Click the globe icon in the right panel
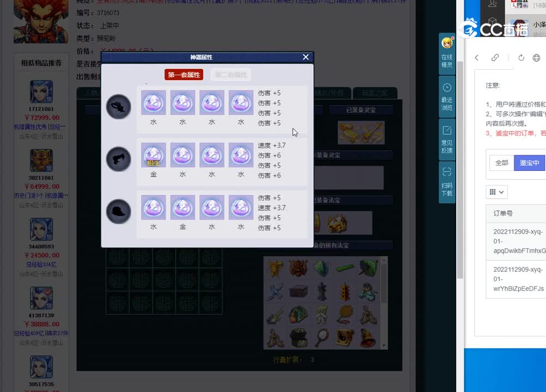The image size is (546, 392). coord(537,58)
